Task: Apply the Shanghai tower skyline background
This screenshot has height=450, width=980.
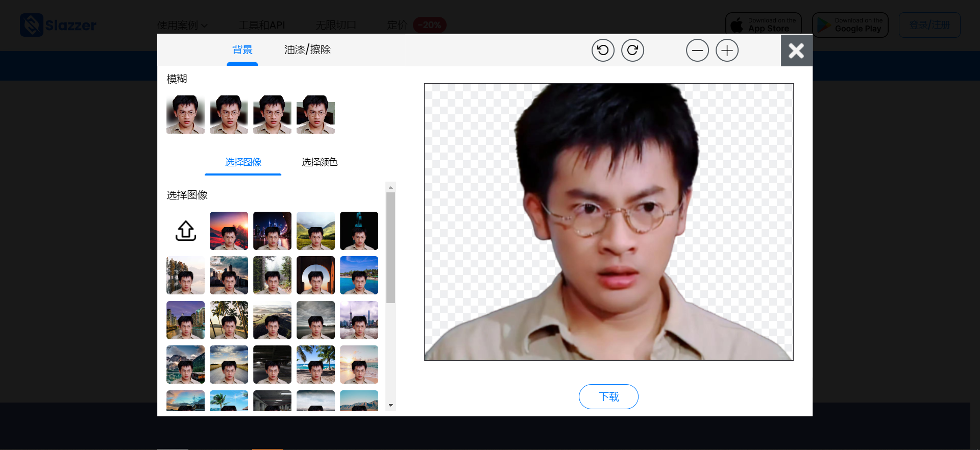Action: click(359, 320)
